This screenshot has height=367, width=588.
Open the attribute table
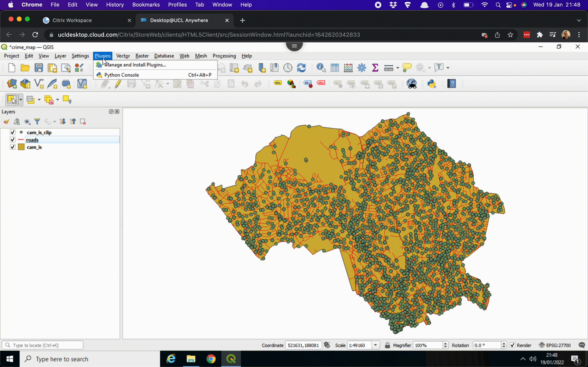pyautogui.click(x=335, y=67)
